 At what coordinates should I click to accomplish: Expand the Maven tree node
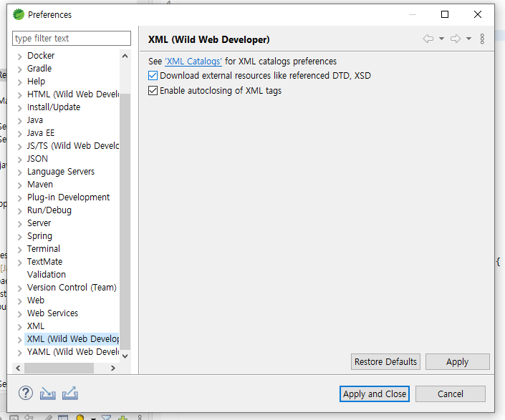[x=19, y=185]
